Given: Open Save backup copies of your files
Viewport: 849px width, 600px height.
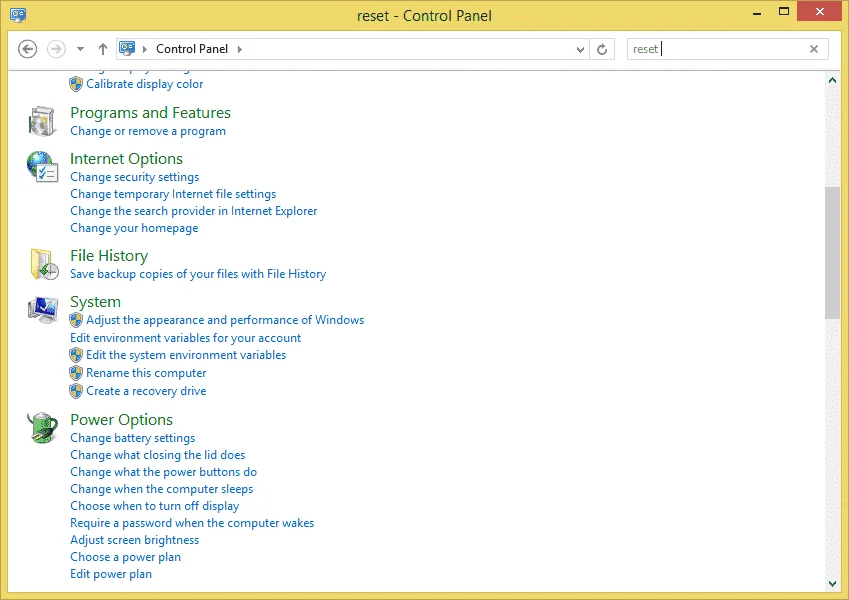Looking at the screenshot, I should [198, 274].
